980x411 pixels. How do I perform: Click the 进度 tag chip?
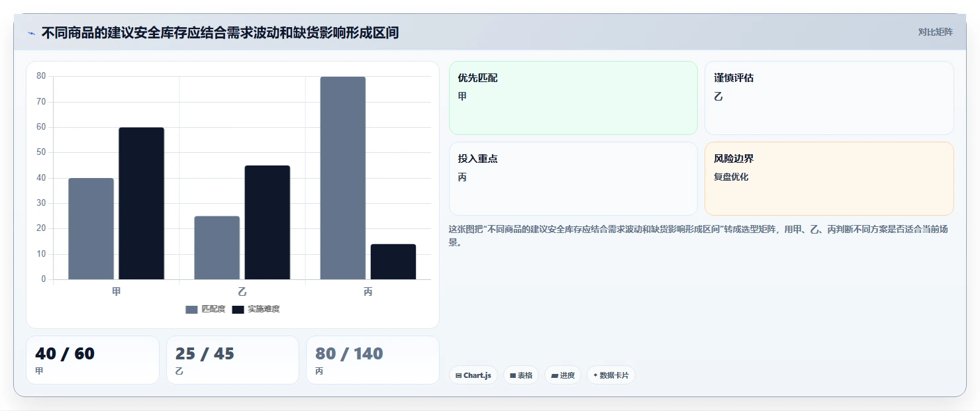click(563, 375)
